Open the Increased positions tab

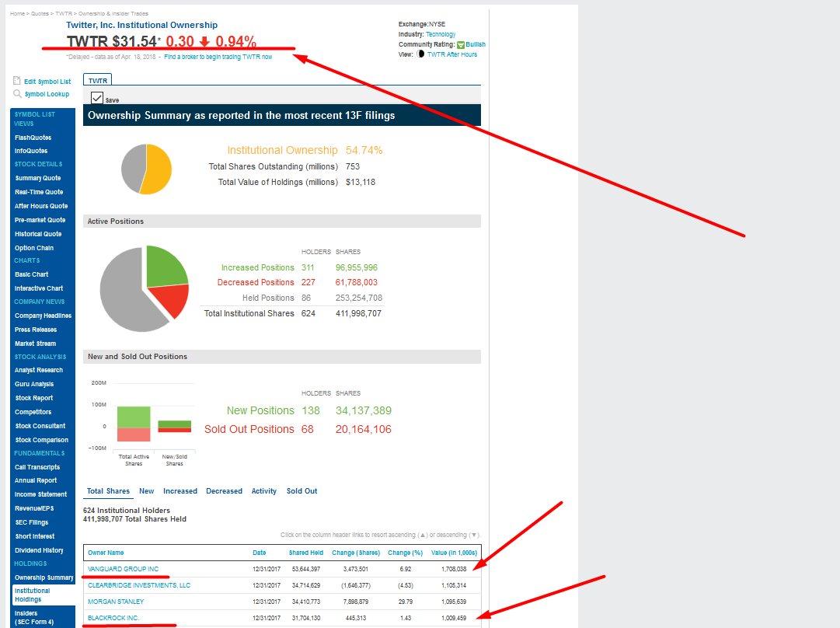(x=180, y=491)
